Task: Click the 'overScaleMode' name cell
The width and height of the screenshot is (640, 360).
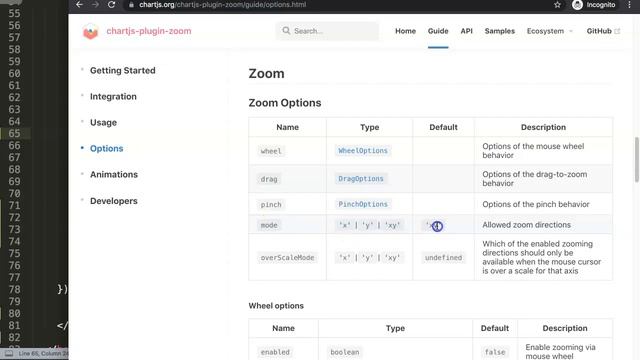Action: pyautogui.click(x=287, y=258)
